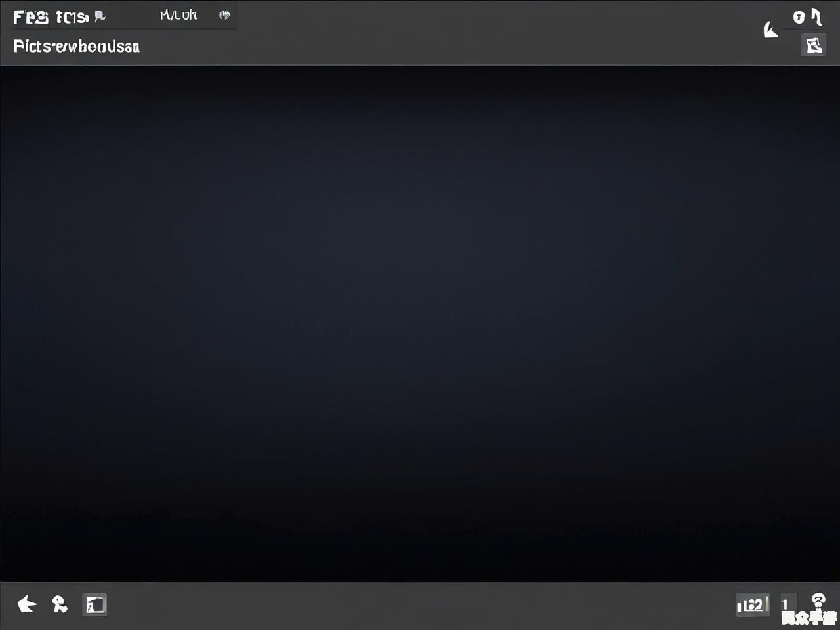Image resolution: width=840 pixels, height=630 pixels.
Task: Click the "Picts-ewbeousaa" title text
Action: (x=76, y=47)
